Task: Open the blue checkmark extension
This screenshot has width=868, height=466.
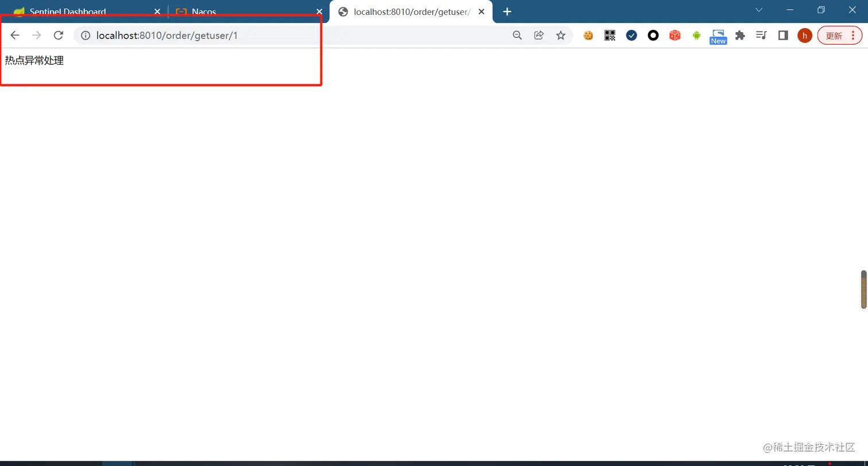Action: pyautogui.click(x=631, y=36)
